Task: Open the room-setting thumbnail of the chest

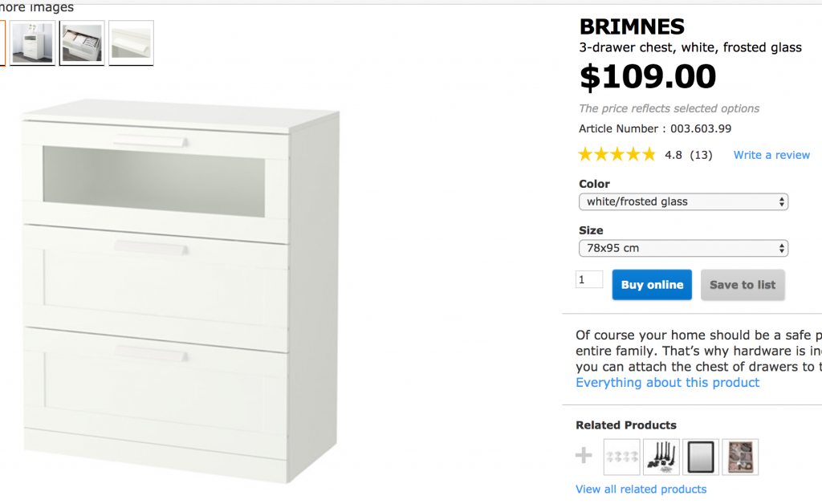Action: click(x=32, y=43)
